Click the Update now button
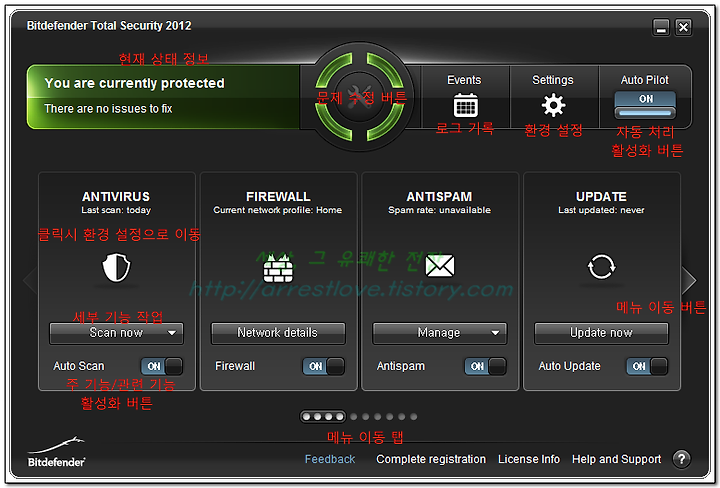Image resolution: width=720 pixels, height=488 pixels. [601, 333]
